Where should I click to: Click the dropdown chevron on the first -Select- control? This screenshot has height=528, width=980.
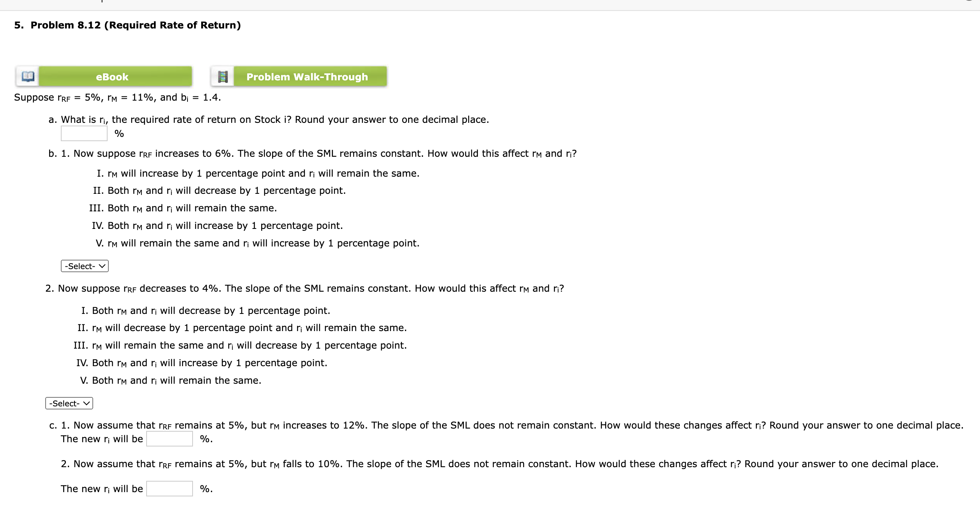pyautogui.click(x=102, y=266)
